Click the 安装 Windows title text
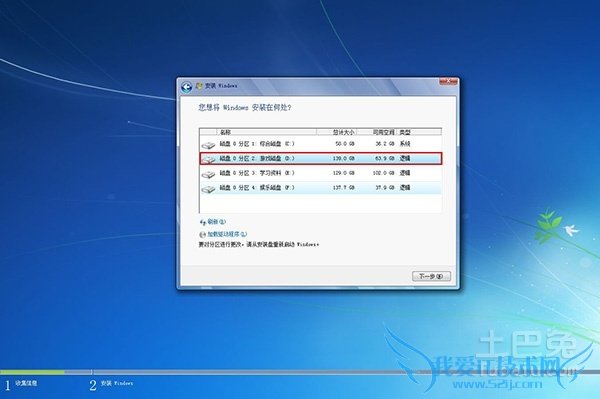Viewport: 600px width, 399px height. pos(221,86)
